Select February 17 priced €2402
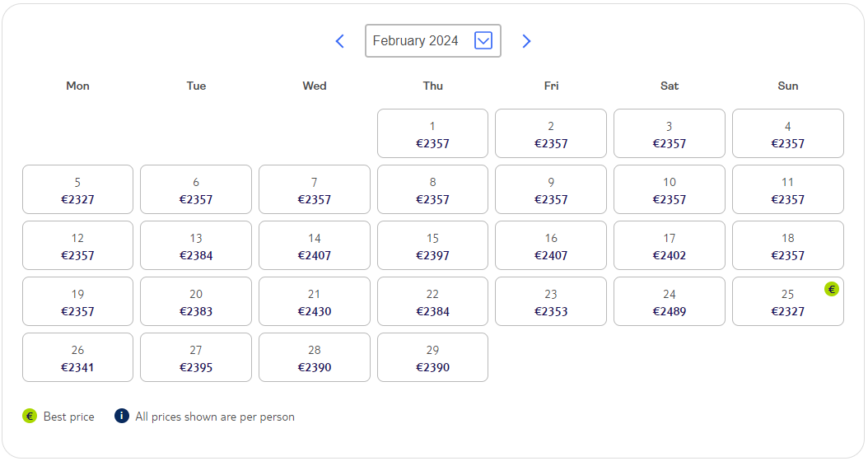Viewport: 868px width, 461px height. click(x=670, y=245)
